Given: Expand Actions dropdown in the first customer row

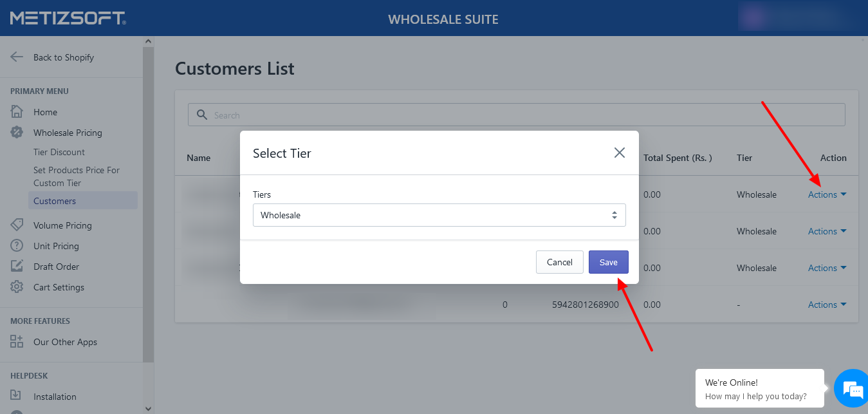Looking at the screenshot, I should point(827,194).
